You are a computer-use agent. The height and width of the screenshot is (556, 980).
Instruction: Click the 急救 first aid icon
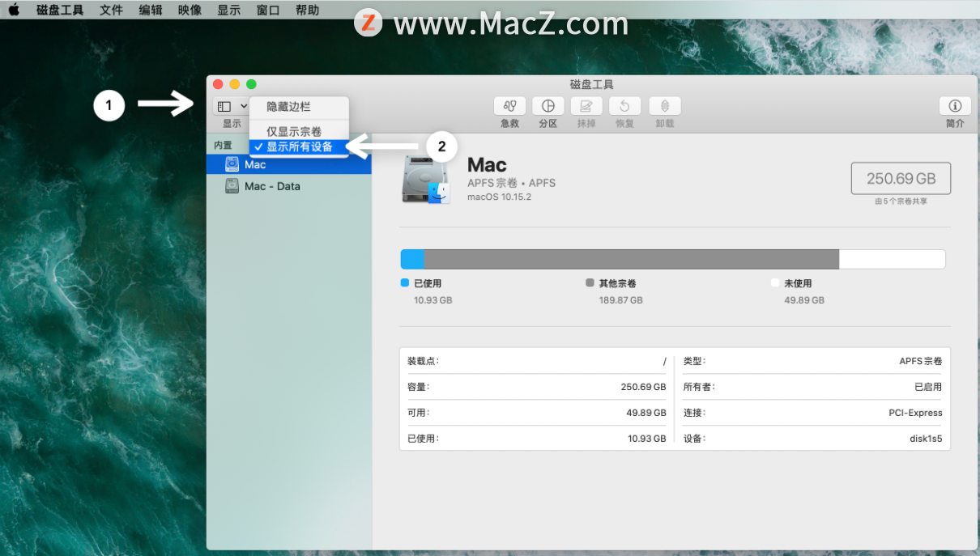click(509, 106)
